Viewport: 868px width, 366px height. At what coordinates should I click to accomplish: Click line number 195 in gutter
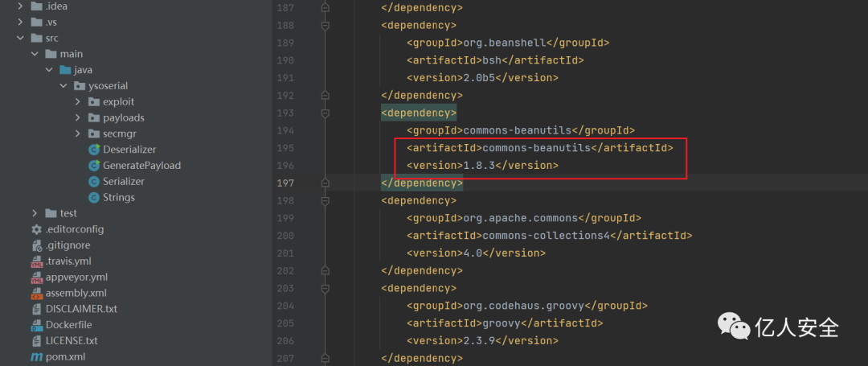click(285, 148)
